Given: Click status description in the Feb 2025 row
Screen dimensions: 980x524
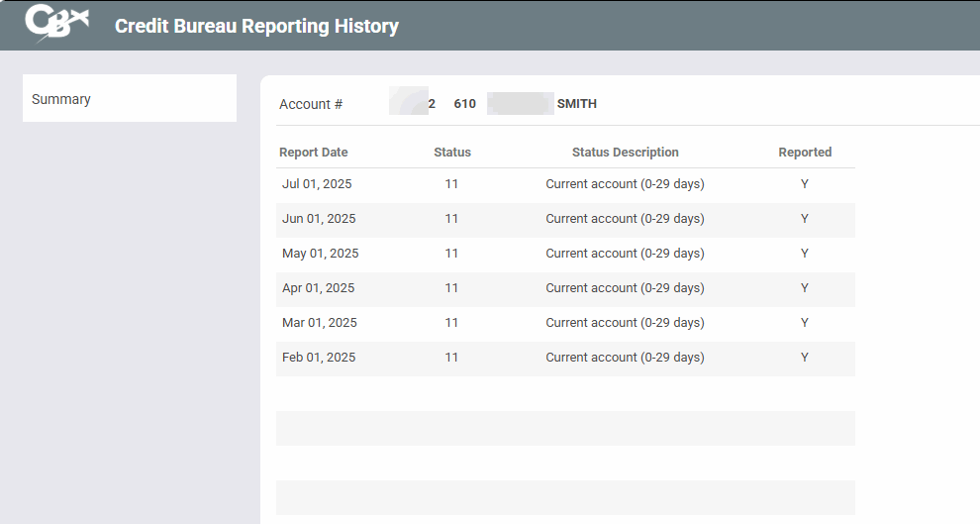Looking at the screenshot, I should (625, 358).
